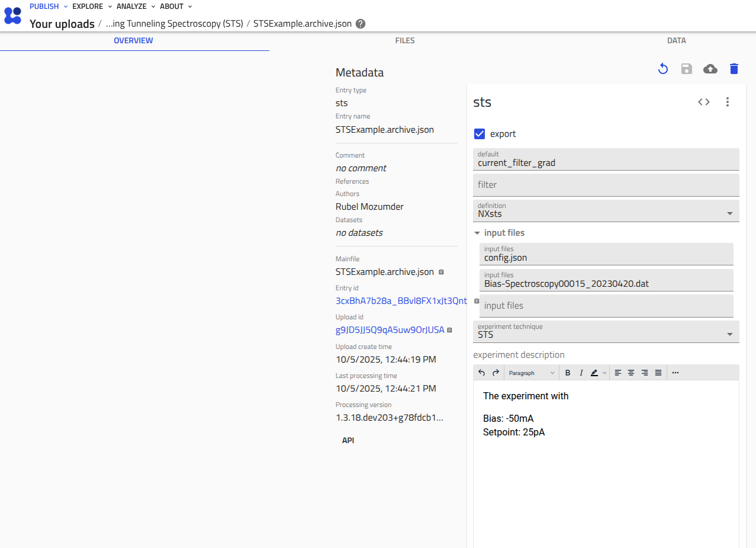Copy the Mainfile name with clipboard icon
Viewport: 756px width, 548px height.
pos(441,273)
